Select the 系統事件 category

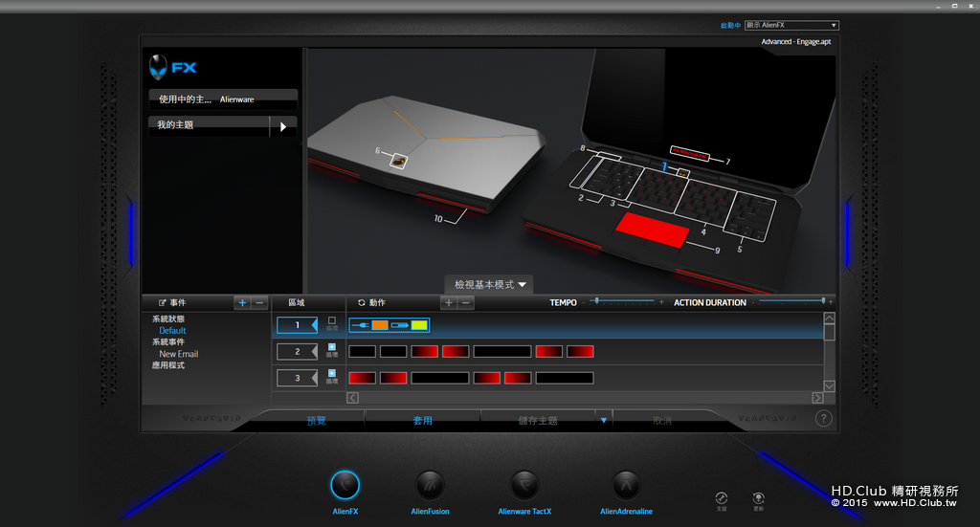pos(168,342)
